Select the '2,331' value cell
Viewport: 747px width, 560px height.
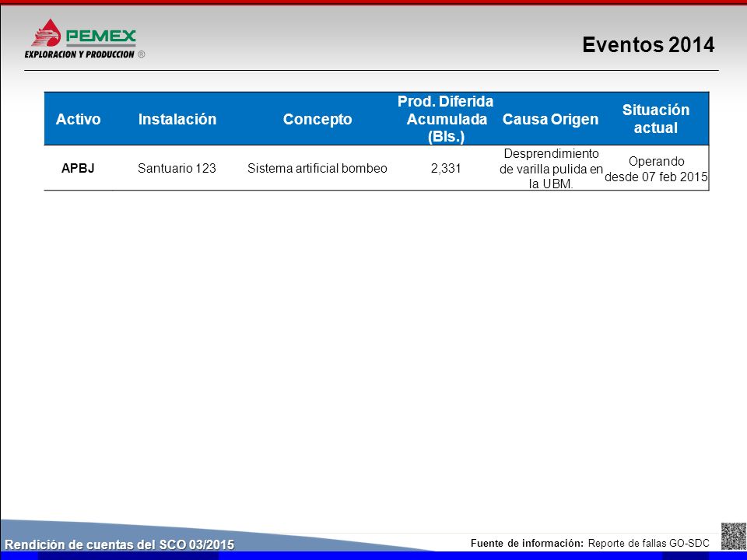pyautogui.click(x=446, y=168)
